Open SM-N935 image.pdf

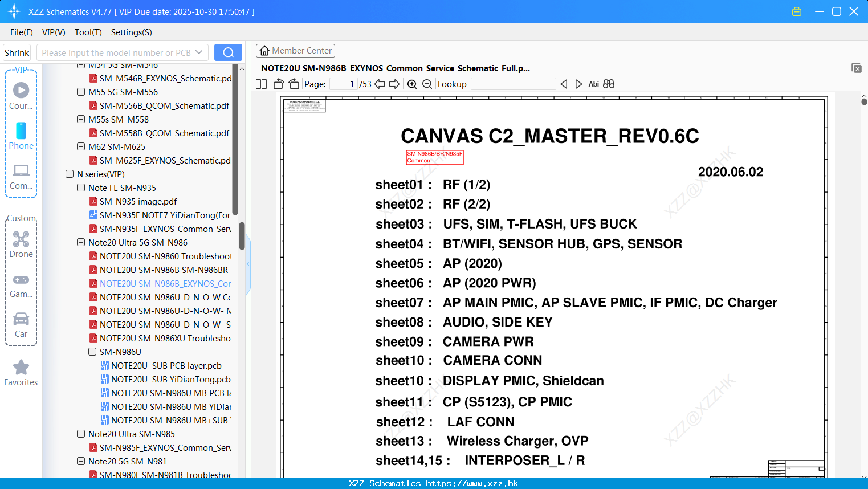(x=133, y=201)
